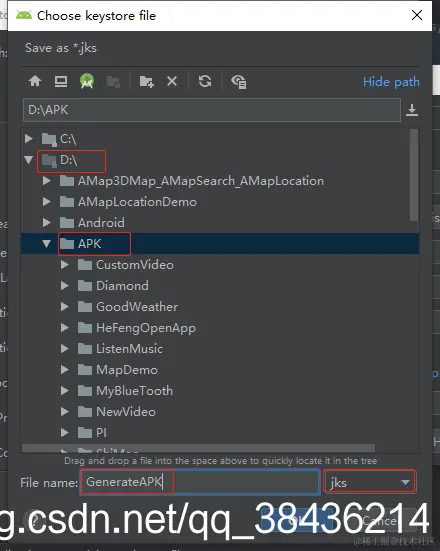Go to Android Studio project directory
440x551 pixels.
tap(87, 81)
